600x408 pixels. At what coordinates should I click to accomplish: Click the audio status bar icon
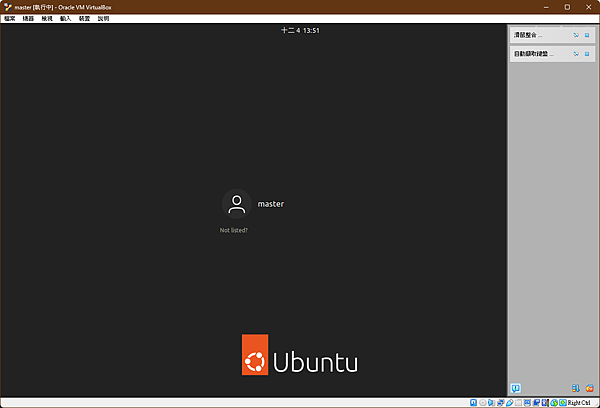coord(491,403)
